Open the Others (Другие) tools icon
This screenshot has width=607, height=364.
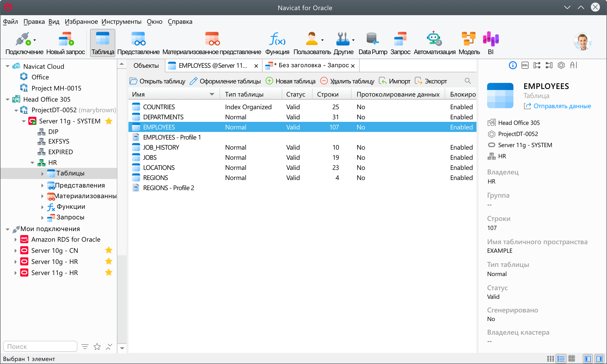tap(343, 43)
